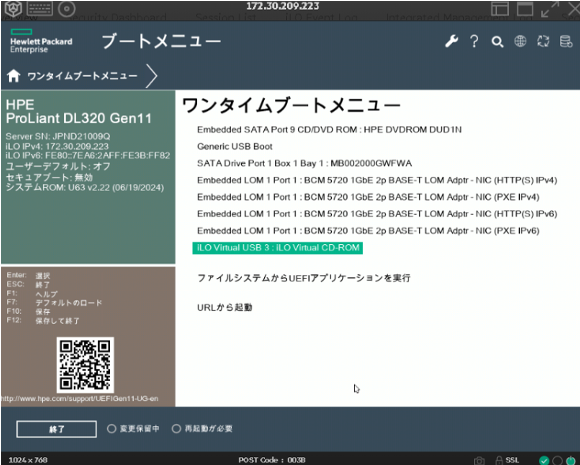Choose URLから起動 option

coord(225,307)
